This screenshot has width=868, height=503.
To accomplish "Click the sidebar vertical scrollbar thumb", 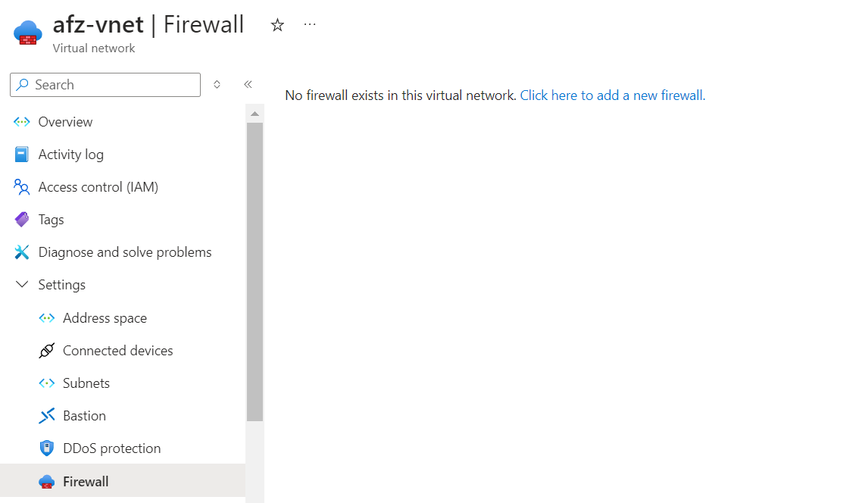I will pos(254,271).
